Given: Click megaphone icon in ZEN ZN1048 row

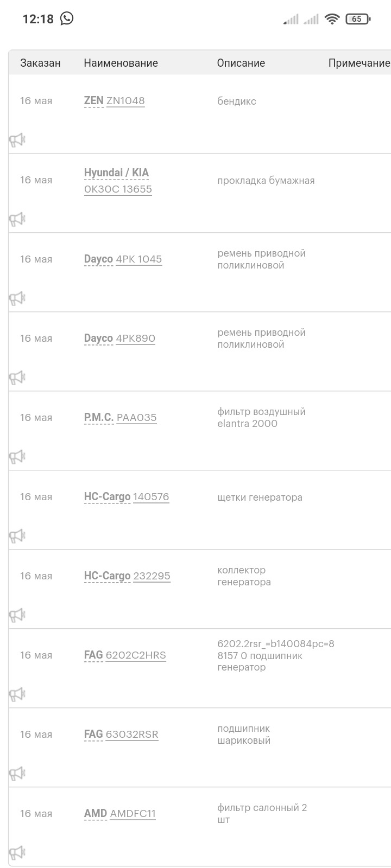Looking at the screenshot, I should tap(17, 141).
